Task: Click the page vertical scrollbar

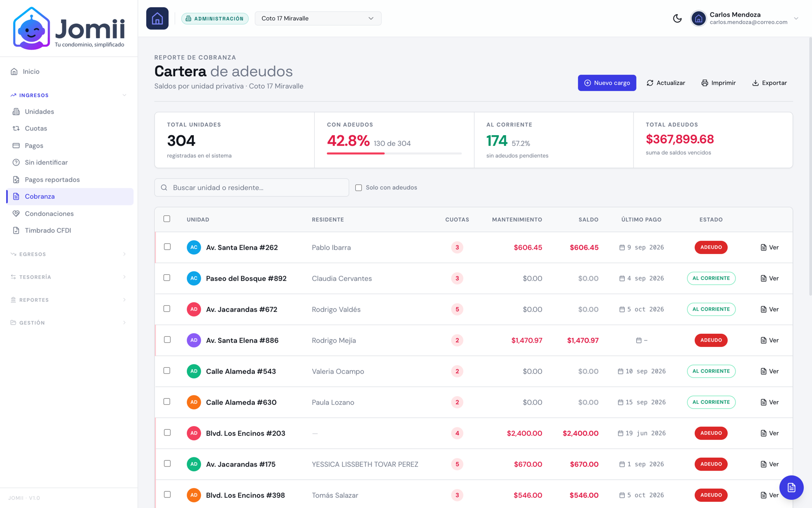Action: click(x=810, y=166)
